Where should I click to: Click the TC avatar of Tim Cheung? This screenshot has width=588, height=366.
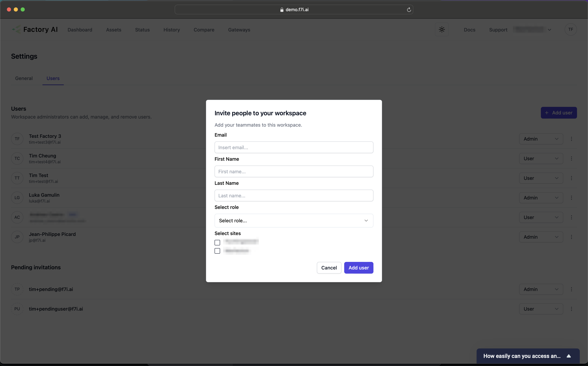[17, 158]
